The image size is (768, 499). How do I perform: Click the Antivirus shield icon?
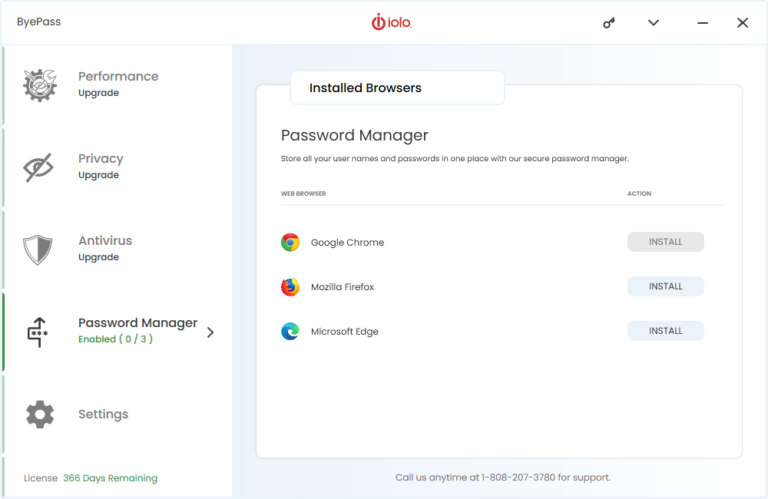38,250
